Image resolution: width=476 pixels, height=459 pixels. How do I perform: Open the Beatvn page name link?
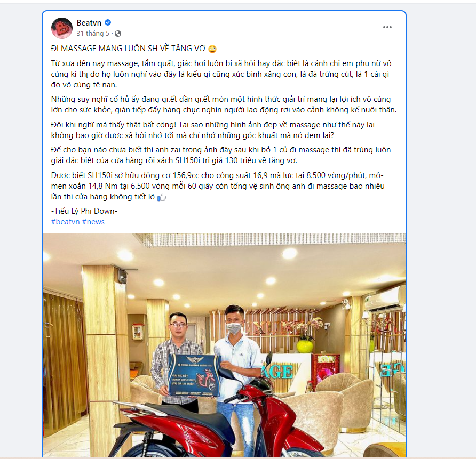[x=89, y=23]
